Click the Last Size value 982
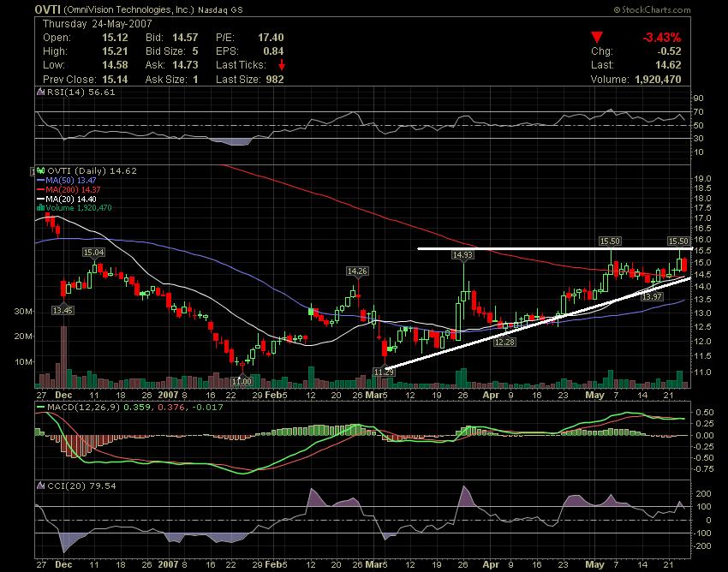 [x=275, y=80]
